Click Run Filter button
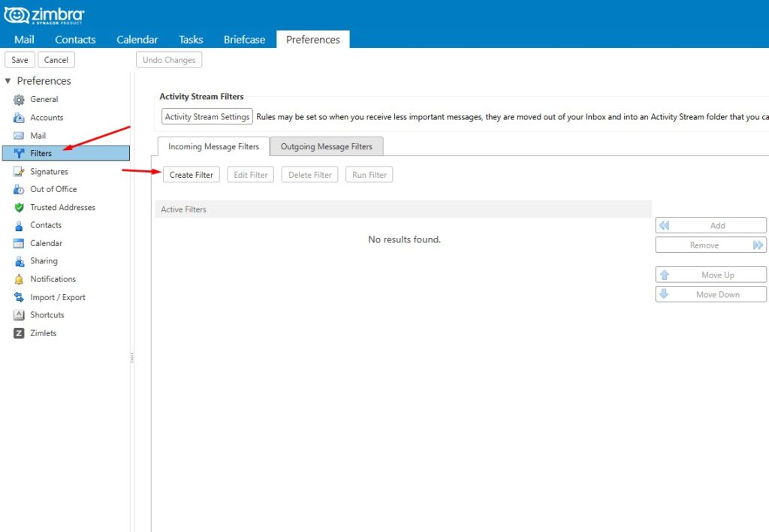This screenshot has height=532, width=769. click(369, 175)
